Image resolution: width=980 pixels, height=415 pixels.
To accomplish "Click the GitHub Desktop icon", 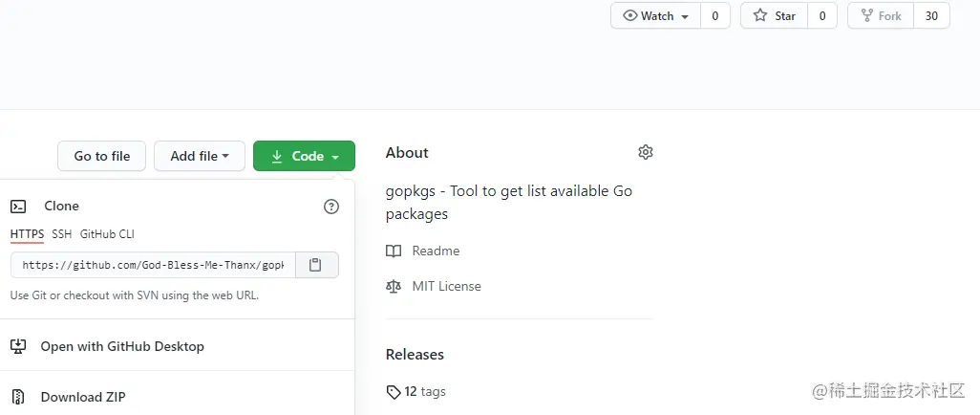I will point(18,346).
